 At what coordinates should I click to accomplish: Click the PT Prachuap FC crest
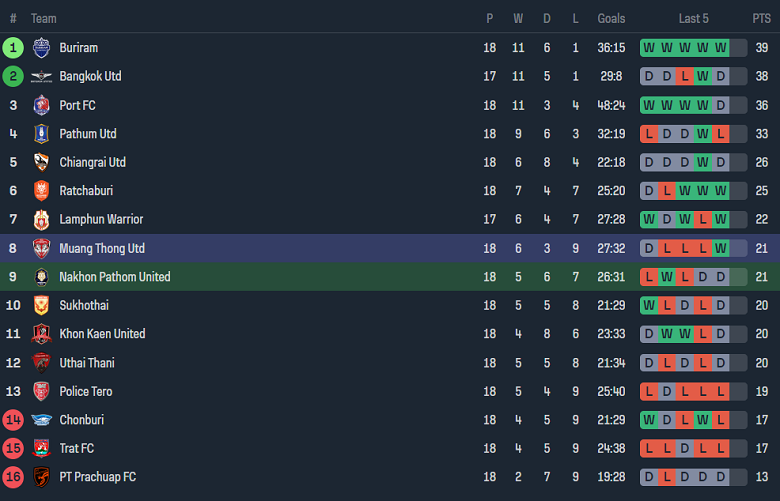[x=41, y=477]
